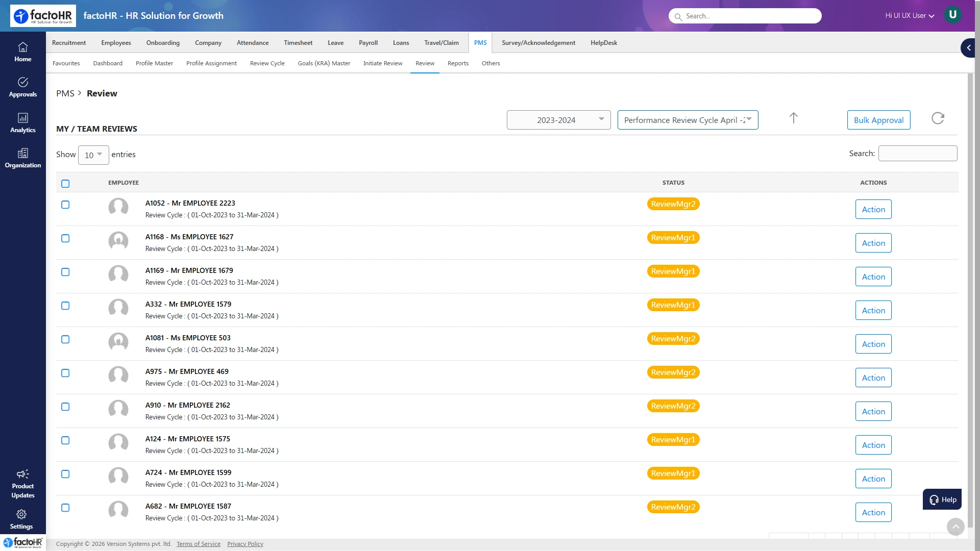The image size is (980, 551).
Task: Open Performance Review Cycle dropdown
Action: pos(688,120)
